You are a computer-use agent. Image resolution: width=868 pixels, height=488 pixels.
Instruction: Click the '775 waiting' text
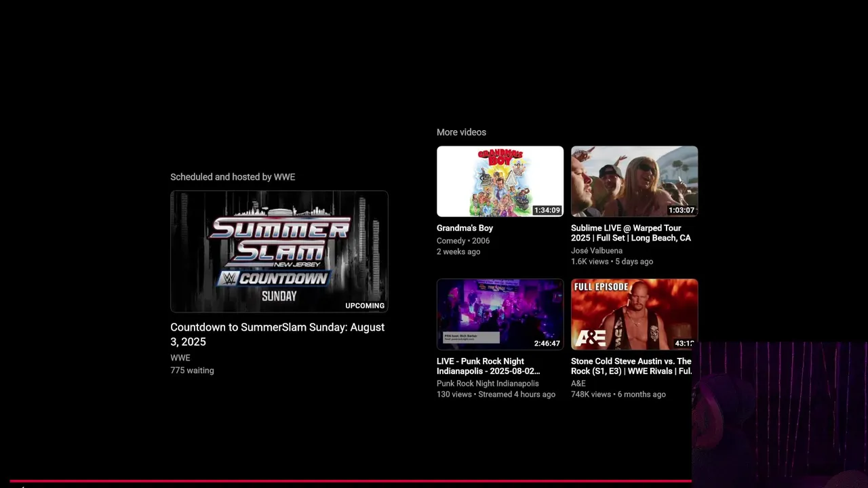[x=192, y=371]
